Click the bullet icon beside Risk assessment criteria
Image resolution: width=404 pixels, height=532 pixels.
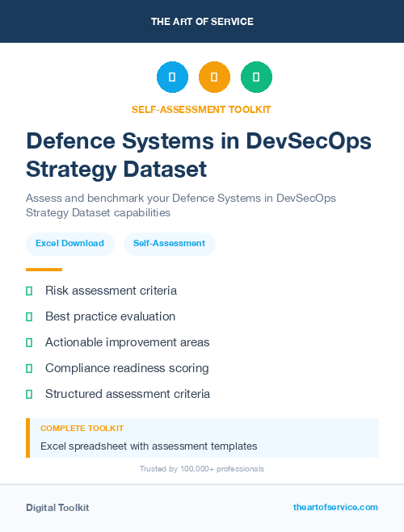tap(29, 291)
